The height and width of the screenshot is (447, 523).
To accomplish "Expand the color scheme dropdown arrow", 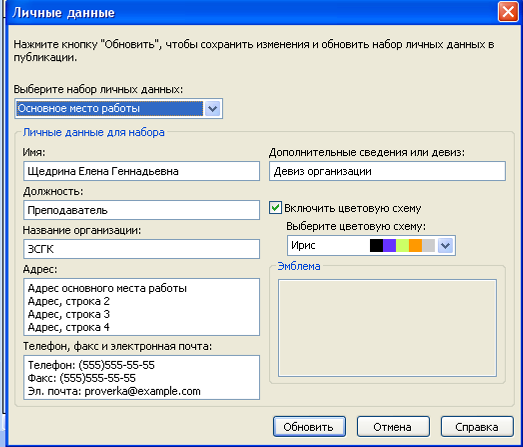I will point(446,246).
